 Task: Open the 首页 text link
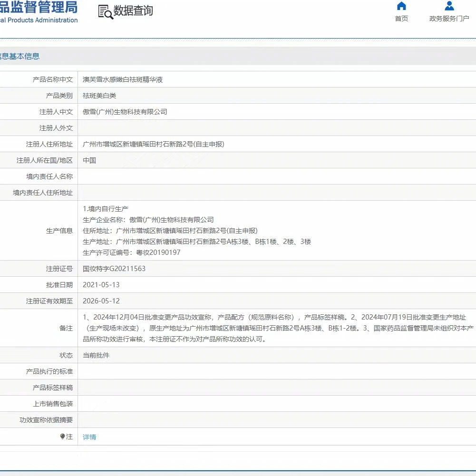click(401, 19)
